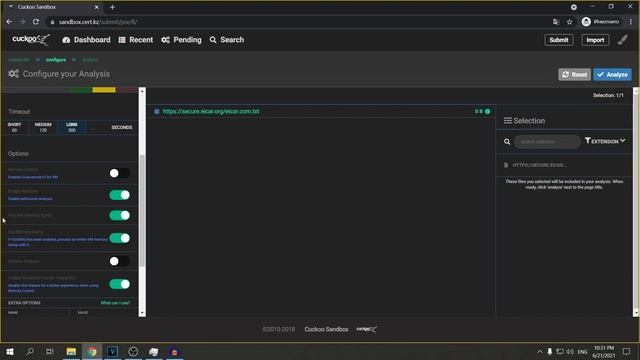The image size is (640, 360).
Task: Click the page scrollbar down arrow
Action: 636,313
